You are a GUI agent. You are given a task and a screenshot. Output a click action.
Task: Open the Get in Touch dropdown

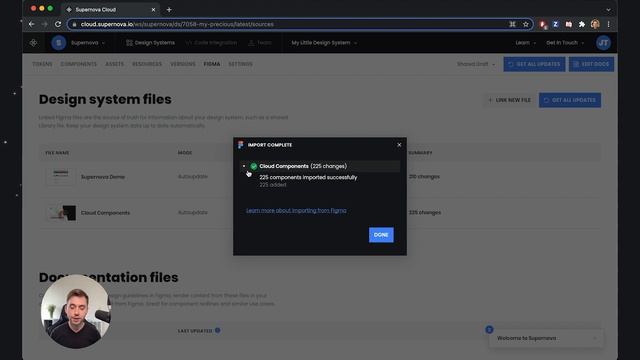click(565, 42)
